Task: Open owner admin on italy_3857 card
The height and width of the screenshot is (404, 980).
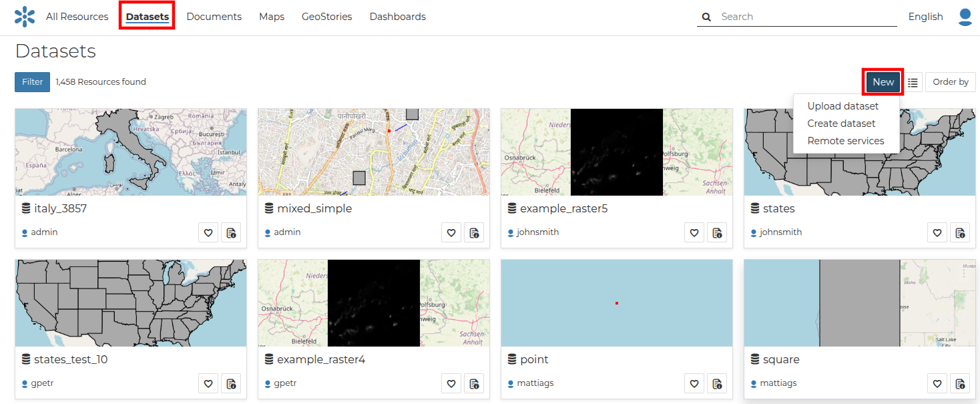Action: pyautogui.click(x=44, y=232)
